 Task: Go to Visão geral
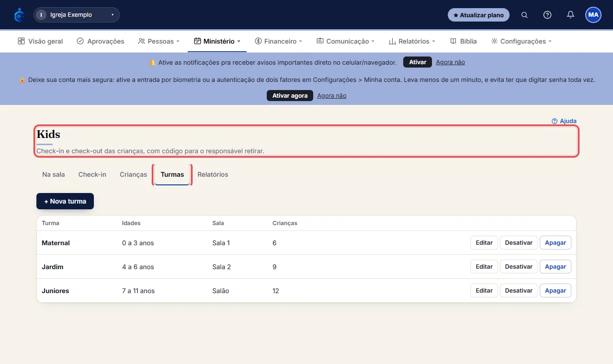tap(40, 41)
